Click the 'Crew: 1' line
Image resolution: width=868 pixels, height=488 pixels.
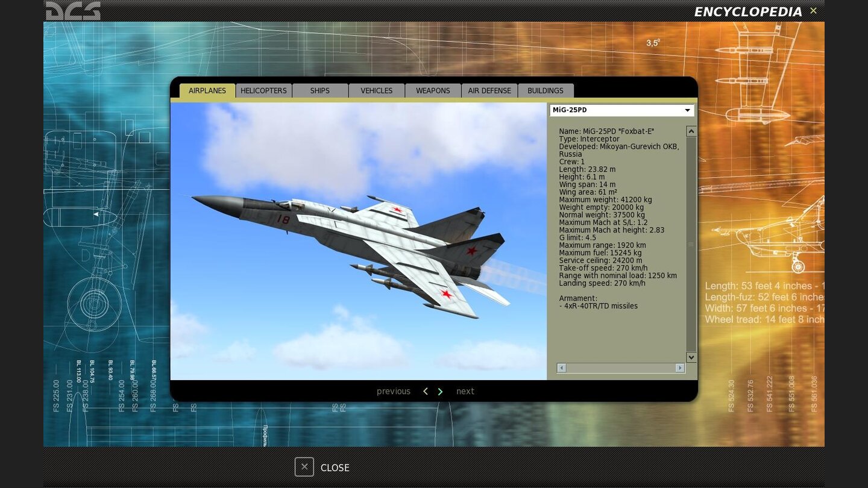pyautogui.click(x=572, y=162)
